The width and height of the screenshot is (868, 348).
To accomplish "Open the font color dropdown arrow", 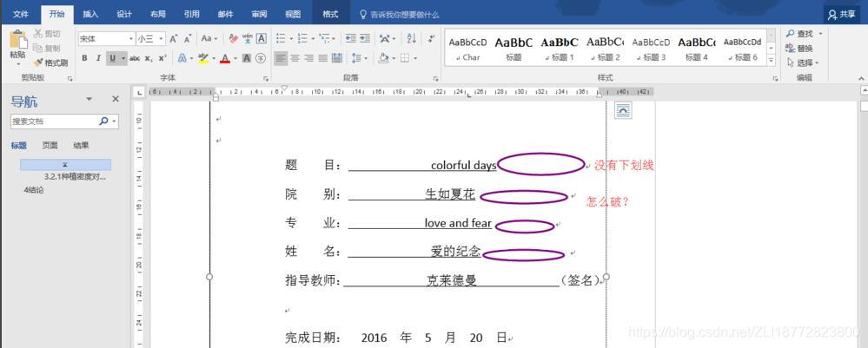I will [235, 58].
